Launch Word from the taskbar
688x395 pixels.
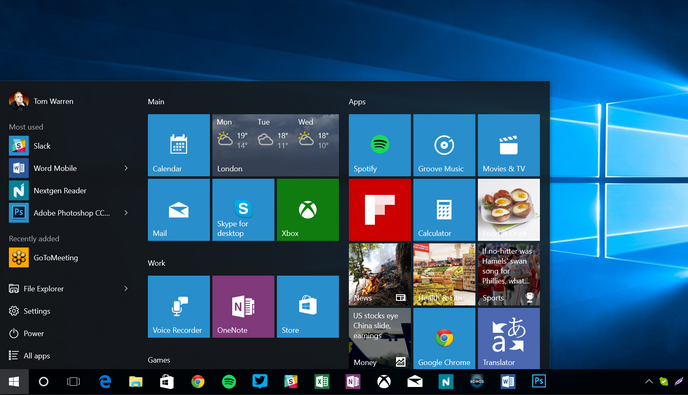pos(508,382)
